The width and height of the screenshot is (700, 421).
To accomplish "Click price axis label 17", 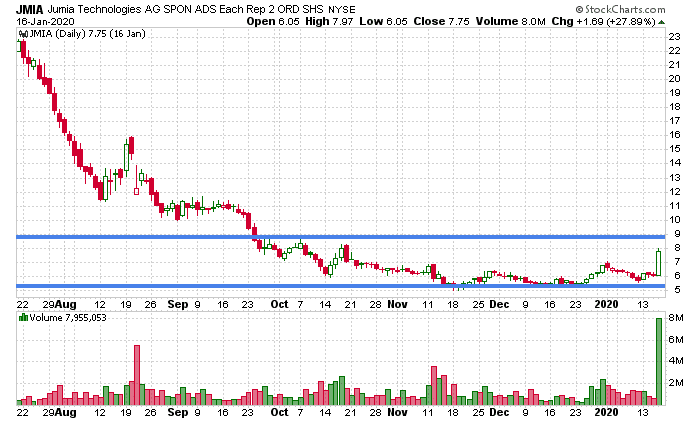I will point(674,121).
